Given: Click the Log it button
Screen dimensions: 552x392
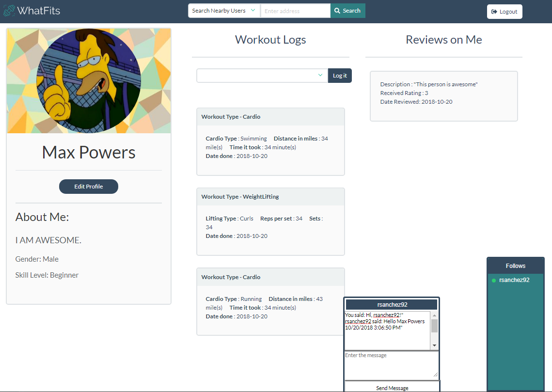Looking at the screenshot, I should 340,76.
